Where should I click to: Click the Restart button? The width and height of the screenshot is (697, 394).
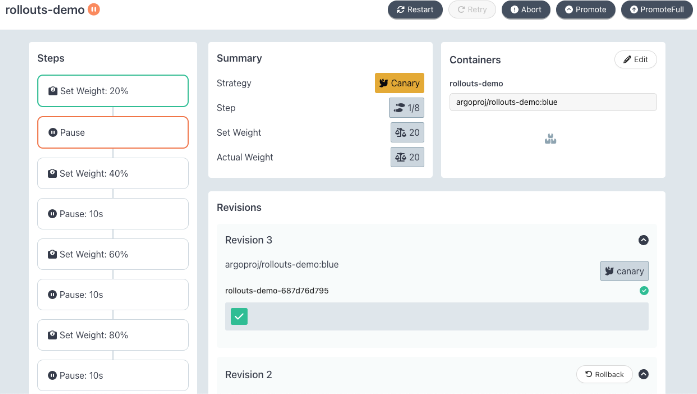(415, 10)
